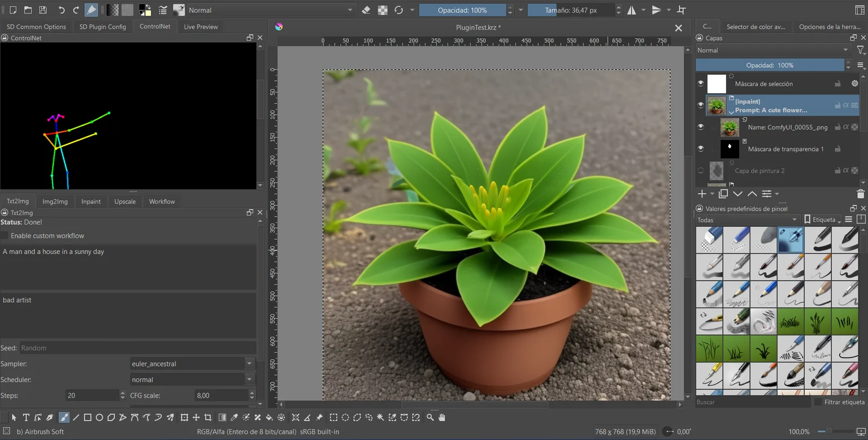This screenshot has height=440, width=868.
Task: Select the Crop tool in the bottom toolbar
Action: [x=208, y=417]
